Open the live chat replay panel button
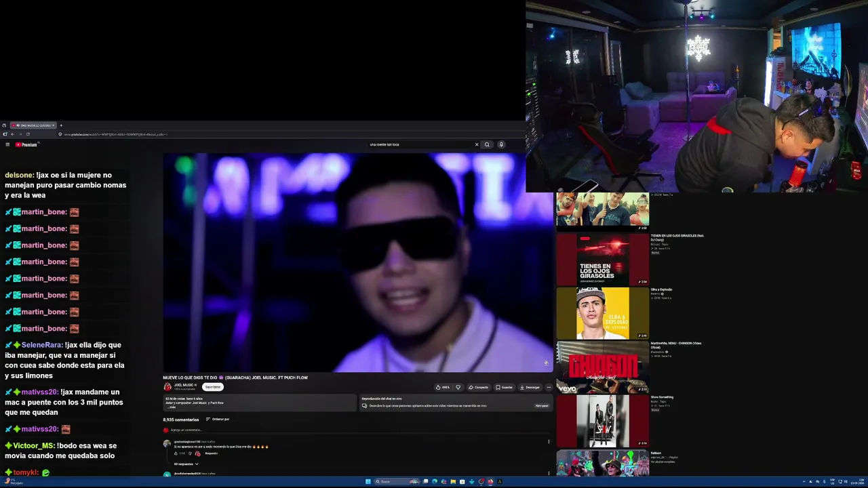Image resolution: width=868 pixels, height=488 pixels. (x=542, y=406)
